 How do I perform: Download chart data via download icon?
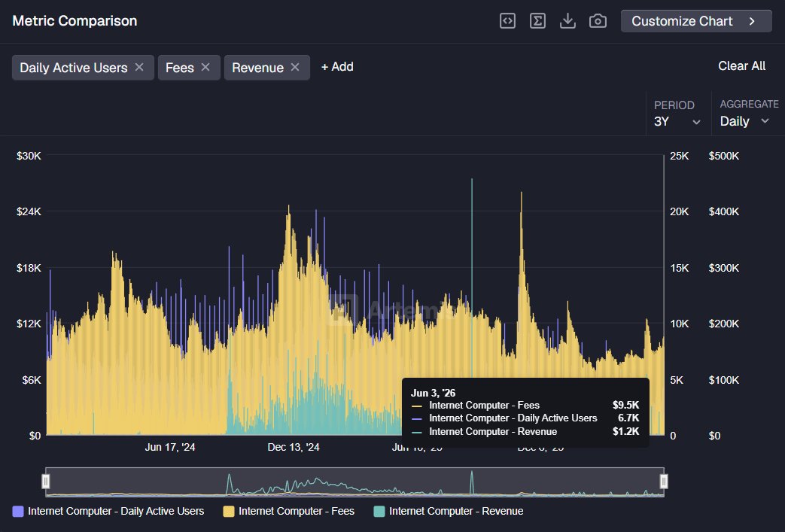567,21
